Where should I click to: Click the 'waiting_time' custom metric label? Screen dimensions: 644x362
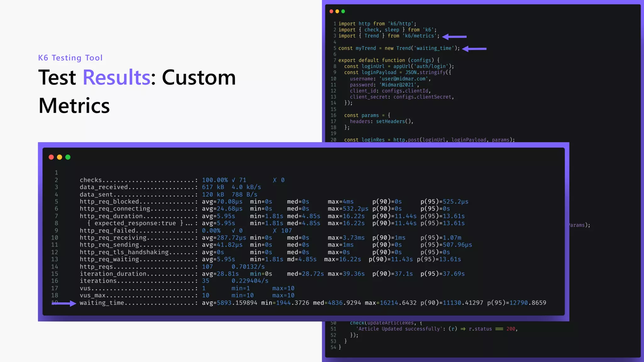click(x=102, y=303)
